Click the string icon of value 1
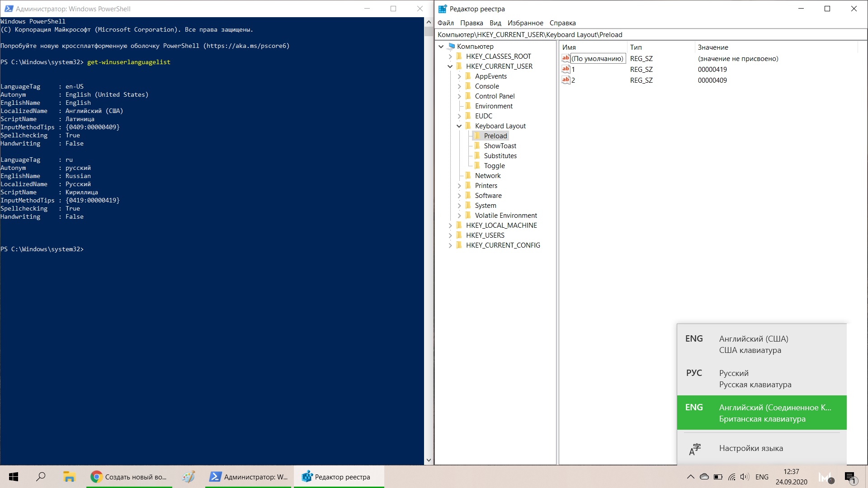The height and width of the screenshot is (488, 868). click(x=566, y=69)
